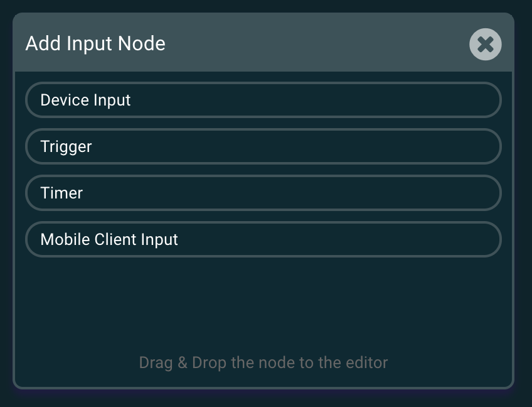The height and width of the screenshot is (407, 532).
Task: Select the Mobile Client Input node
Action: [x=263, y=239]
